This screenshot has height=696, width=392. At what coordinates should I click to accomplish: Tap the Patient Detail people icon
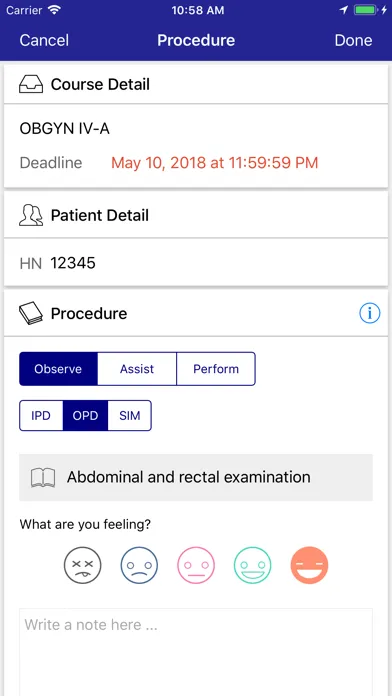coord(31,215)
